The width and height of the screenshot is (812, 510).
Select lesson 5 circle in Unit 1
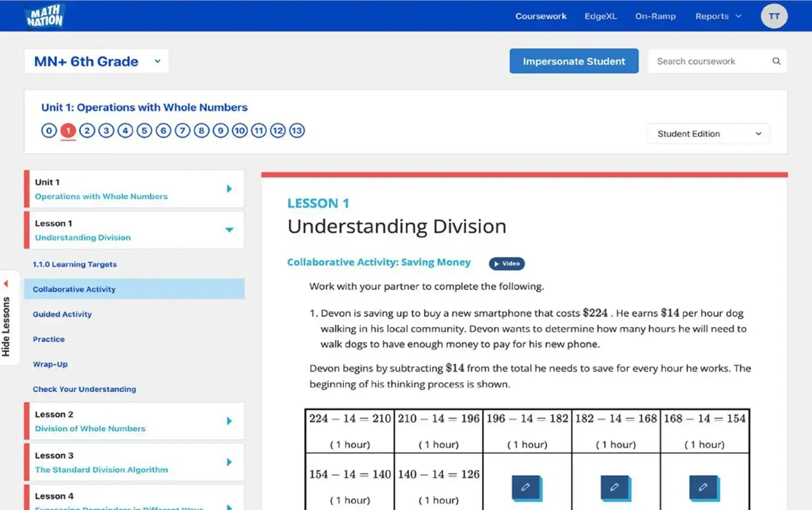pyautogui.click(x=144, y=131)
